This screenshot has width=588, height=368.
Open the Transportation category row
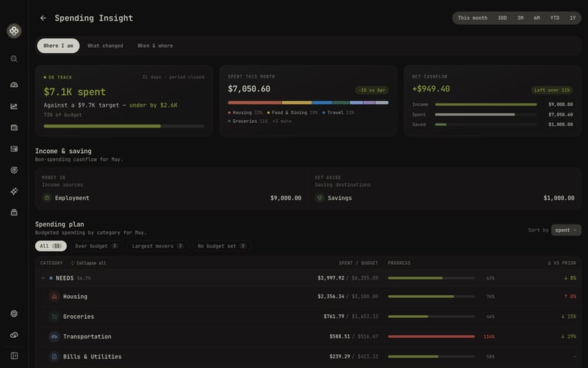308,336
